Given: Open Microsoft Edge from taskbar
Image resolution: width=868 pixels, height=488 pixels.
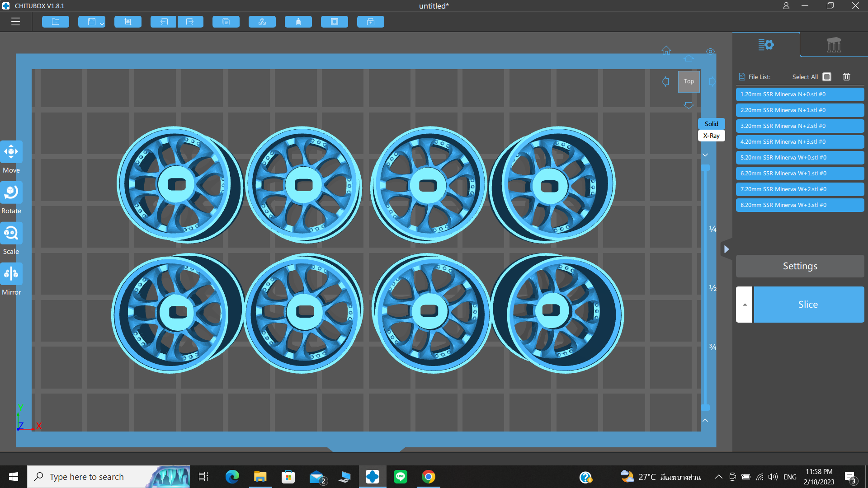Looking at the screenshot, I should point(232,477).
